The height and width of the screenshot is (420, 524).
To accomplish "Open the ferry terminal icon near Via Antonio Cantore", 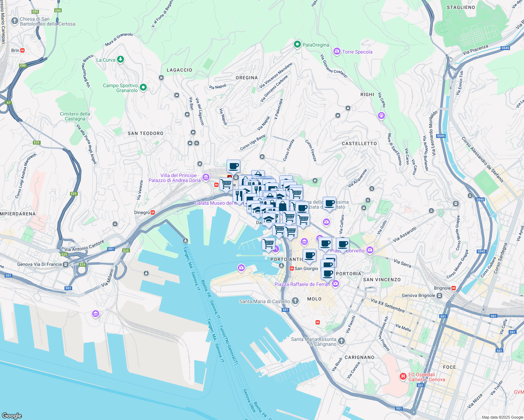I will (x=186, y=241).
